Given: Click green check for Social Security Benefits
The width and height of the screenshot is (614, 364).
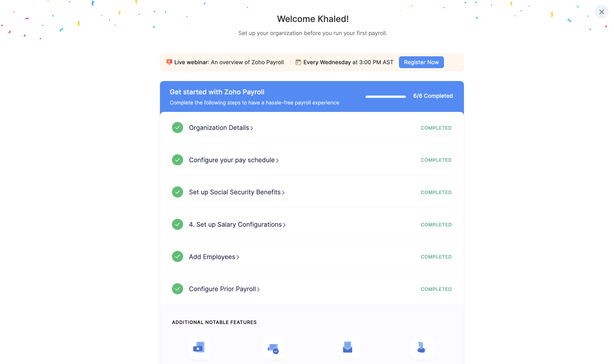Looking at the screenshot, I should 177,192.
